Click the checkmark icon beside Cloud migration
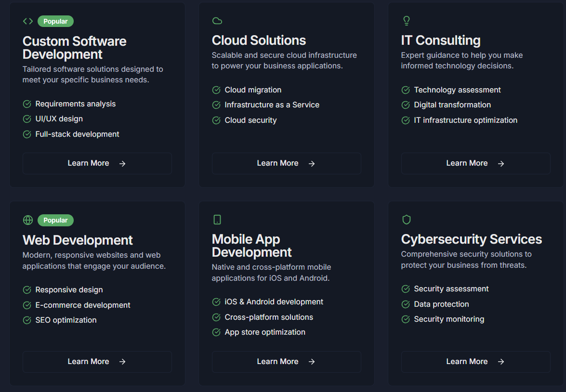 coord(216,90)
